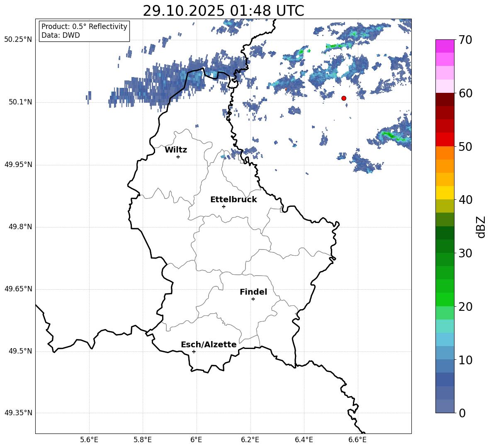
Task: Click the 50.1°N latitude label
Action: point(20,102)
